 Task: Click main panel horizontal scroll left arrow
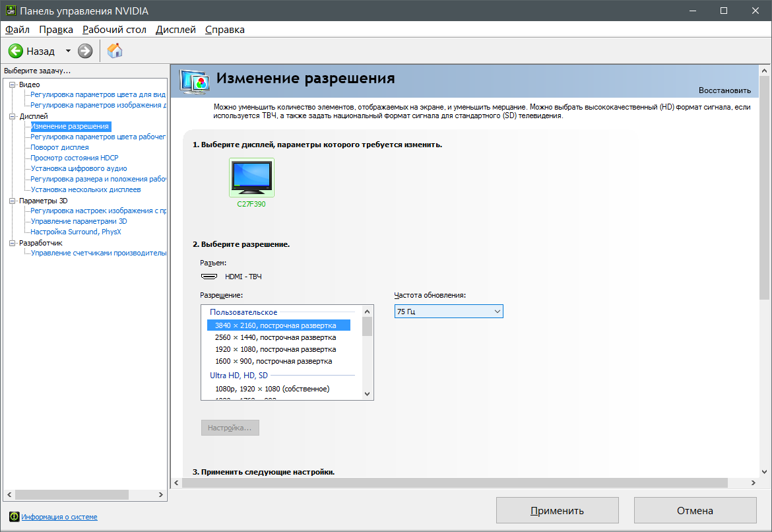coord(176,482)
